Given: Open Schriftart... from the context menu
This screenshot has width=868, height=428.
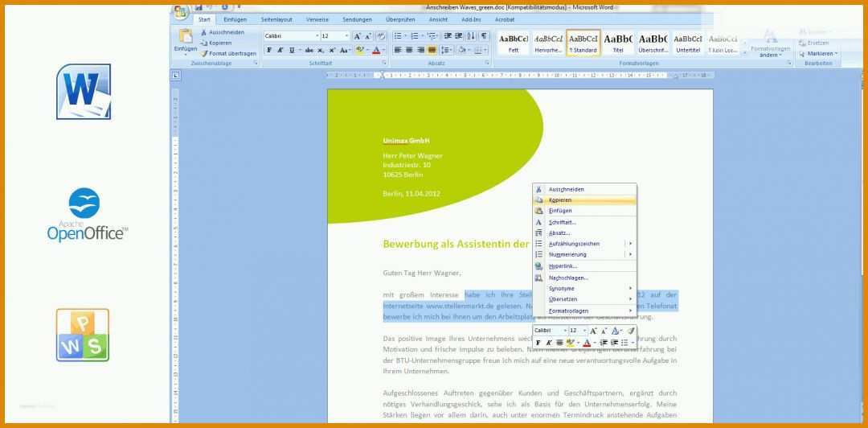Looking at the screenshot, I should [584, 222].
